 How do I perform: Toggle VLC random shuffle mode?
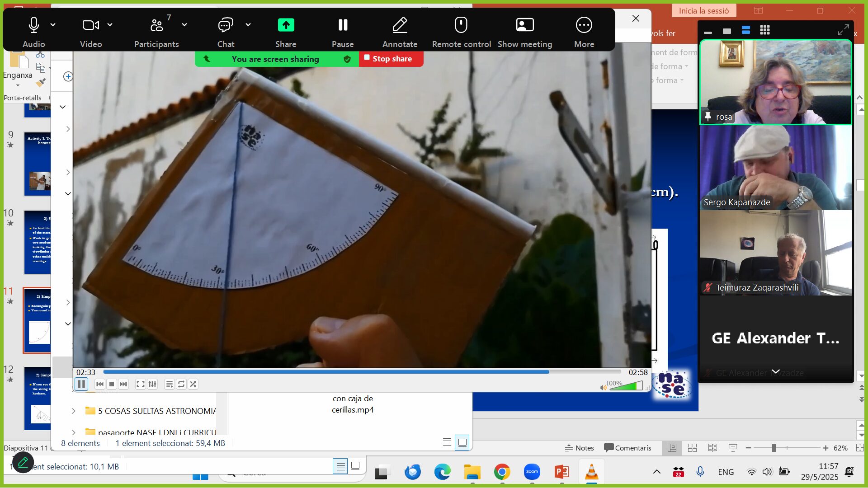(x=193, y=384)
